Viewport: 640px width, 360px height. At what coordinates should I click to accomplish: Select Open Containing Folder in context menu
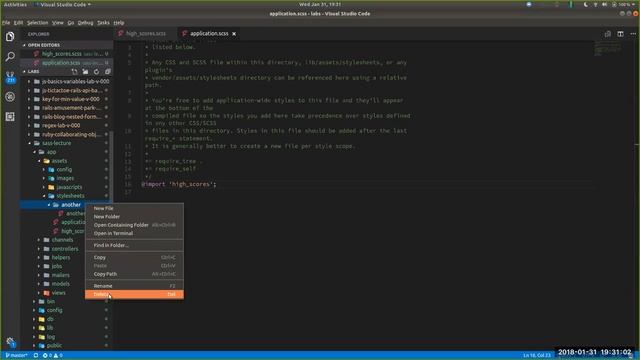[134, 225]
